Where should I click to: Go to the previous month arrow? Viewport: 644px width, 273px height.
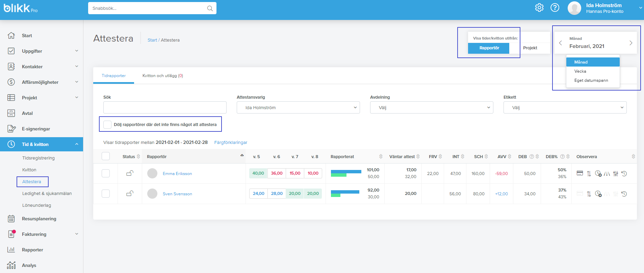[561, 43]
